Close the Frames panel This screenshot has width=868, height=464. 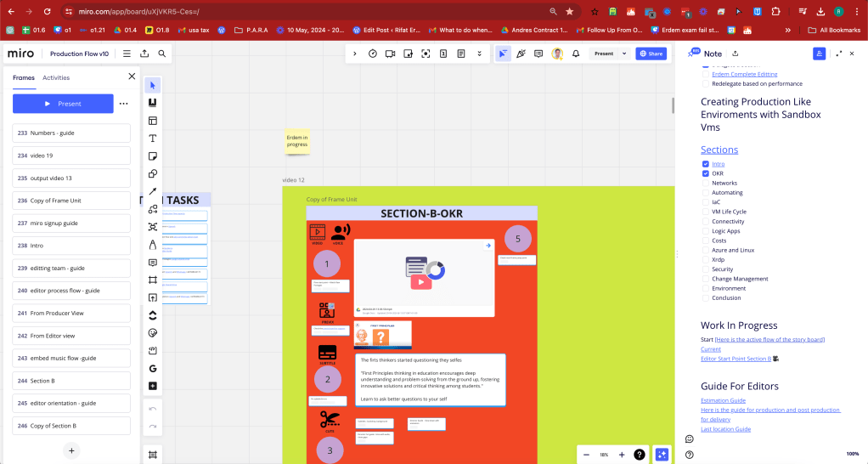coord(132,76)
